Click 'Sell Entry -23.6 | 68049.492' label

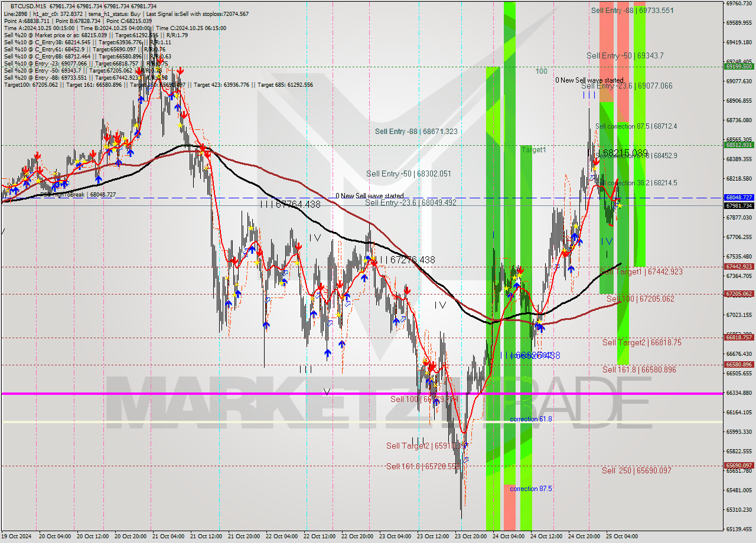(410, 202)
